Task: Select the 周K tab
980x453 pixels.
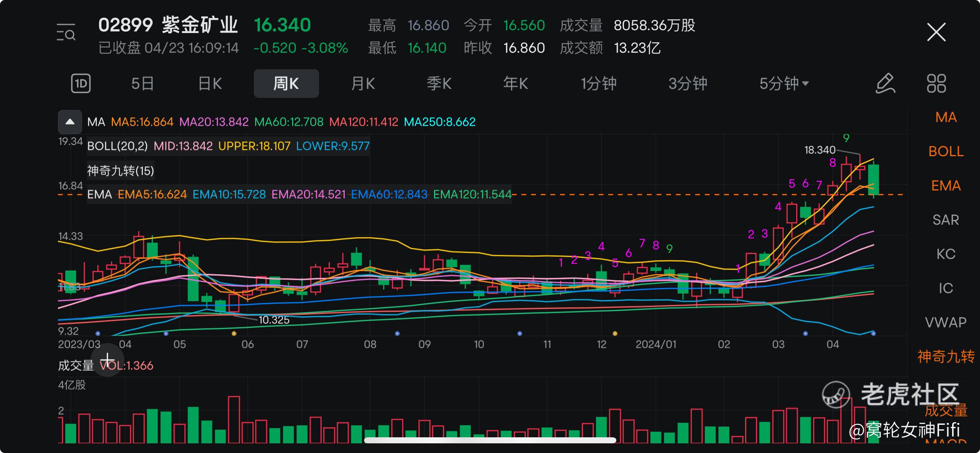Action: point(286,84)
